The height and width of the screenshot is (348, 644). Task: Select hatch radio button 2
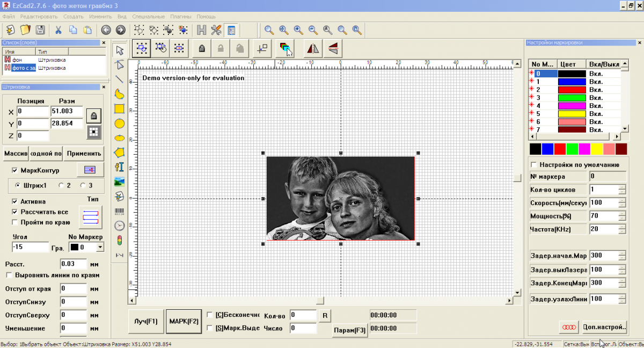pyautogui.click(x=62, y=185)
